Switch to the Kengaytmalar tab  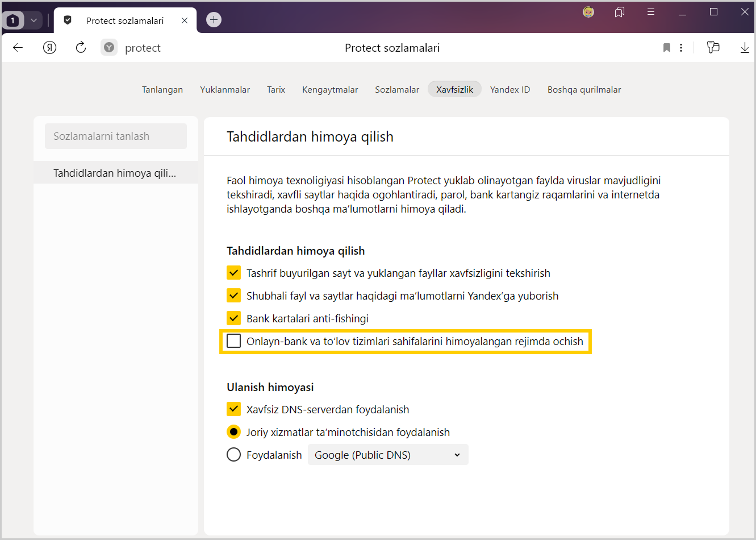[330, 90]
